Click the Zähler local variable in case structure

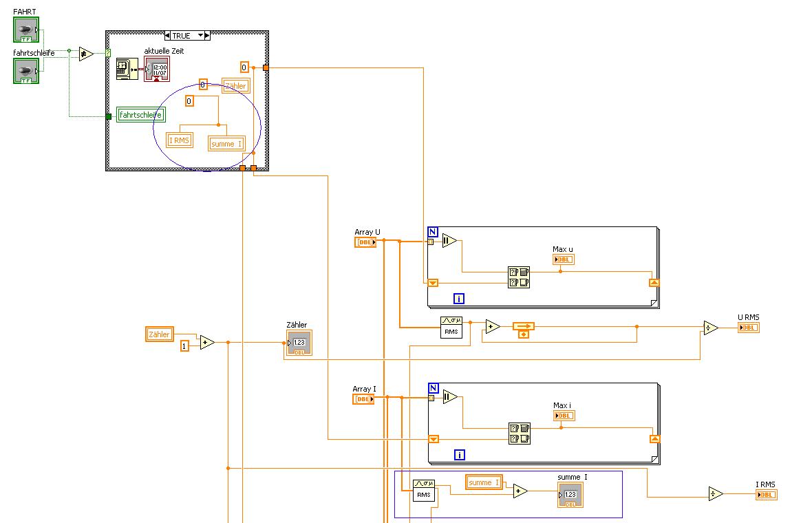(235, 86)
